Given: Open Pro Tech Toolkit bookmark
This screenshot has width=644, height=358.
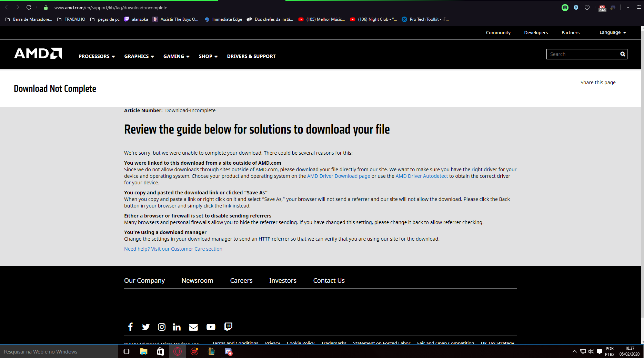Looking at the screenshot, I should pyautogui.click(x=425, y=19).
